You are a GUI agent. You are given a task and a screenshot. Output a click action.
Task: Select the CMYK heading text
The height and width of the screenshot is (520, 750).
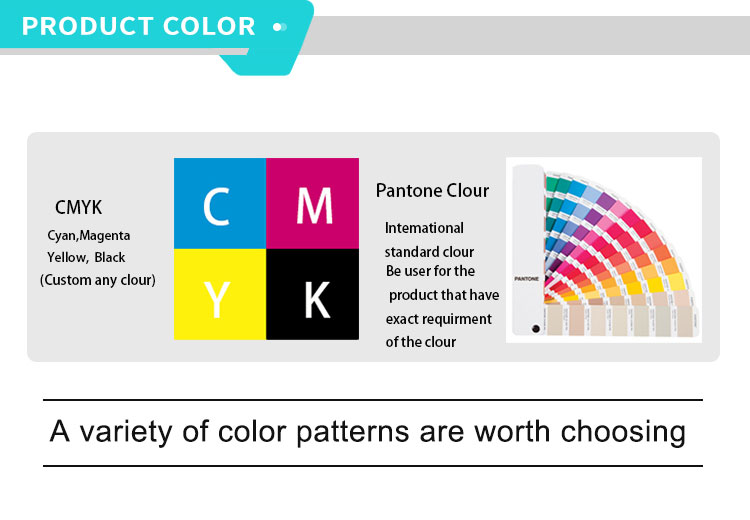coord(79,208)
